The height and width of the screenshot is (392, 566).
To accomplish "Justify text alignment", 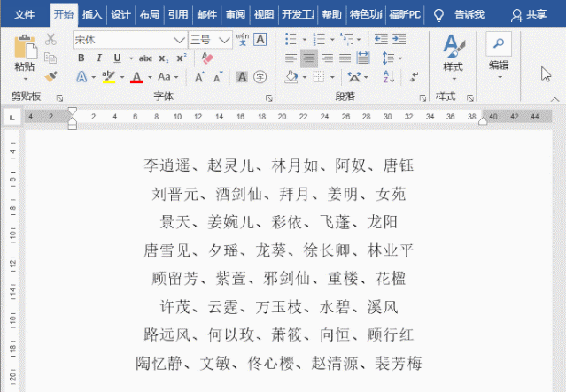I will pyautogui.click(x=345, y=58).
